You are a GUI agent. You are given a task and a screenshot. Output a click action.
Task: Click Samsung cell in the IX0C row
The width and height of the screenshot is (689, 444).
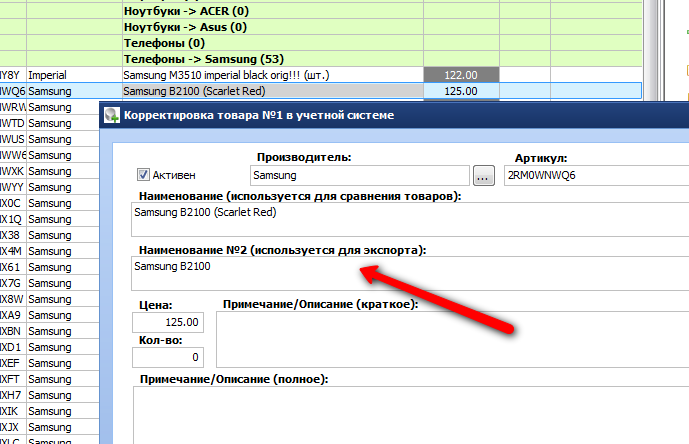pyautogui.click(x=63, y=203)
